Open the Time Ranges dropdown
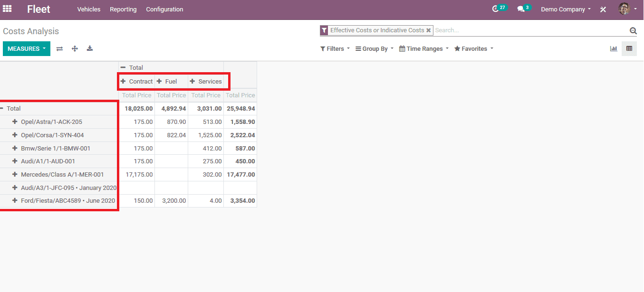644x292 pixels. click(x=424, y=49)
